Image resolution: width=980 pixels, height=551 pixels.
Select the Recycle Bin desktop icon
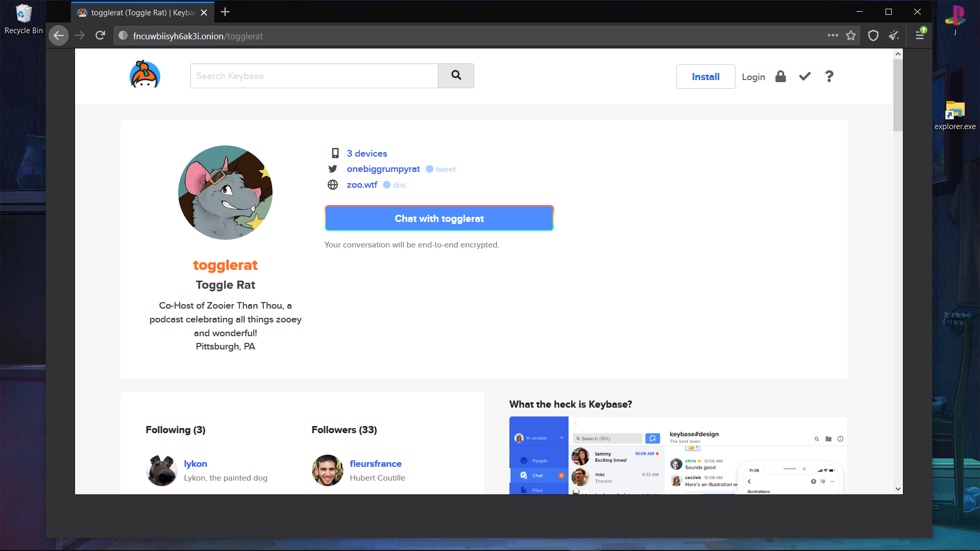point(23,19)
